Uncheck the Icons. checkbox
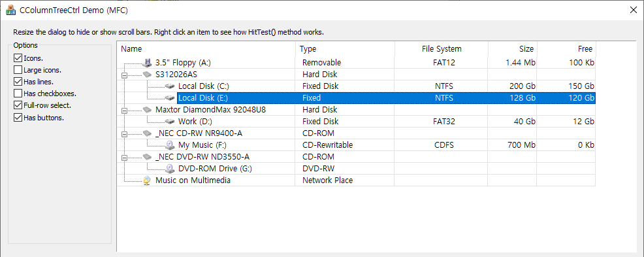 tap(18, 58)
